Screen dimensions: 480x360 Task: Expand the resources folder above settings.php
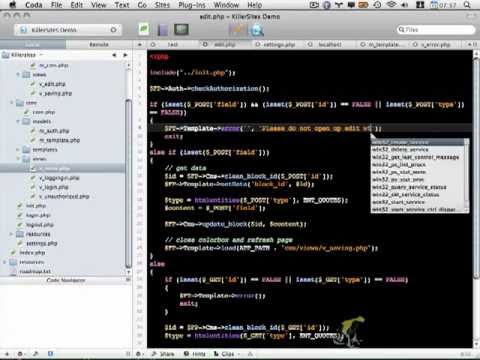11,234
